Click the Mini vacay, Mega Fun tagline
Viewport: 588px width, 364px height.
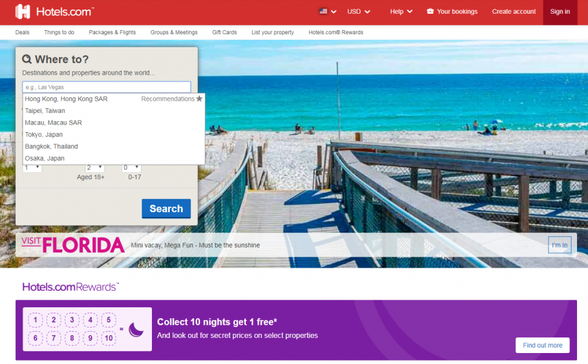(x=195, y=245)
